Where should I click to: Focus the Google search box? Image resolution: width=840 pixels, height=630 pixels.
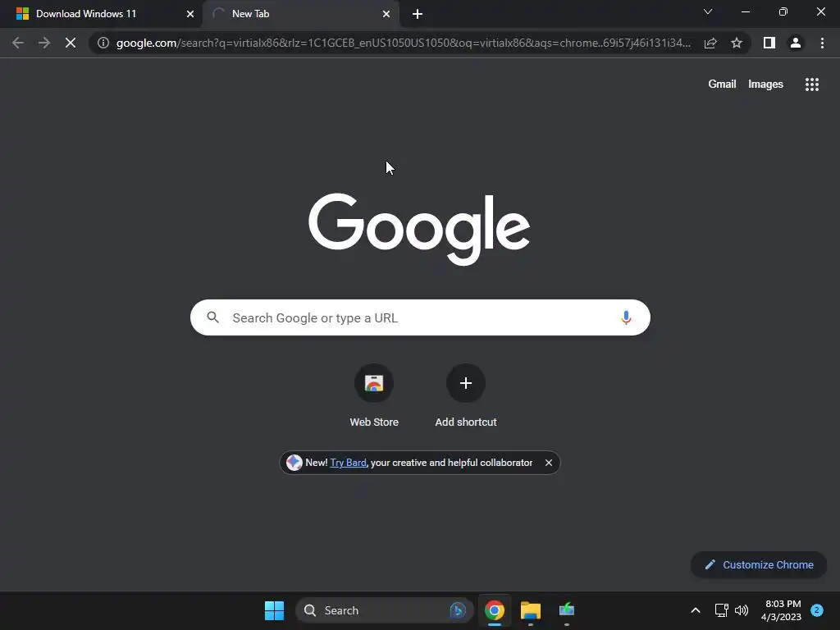click(x=420, y=317)
